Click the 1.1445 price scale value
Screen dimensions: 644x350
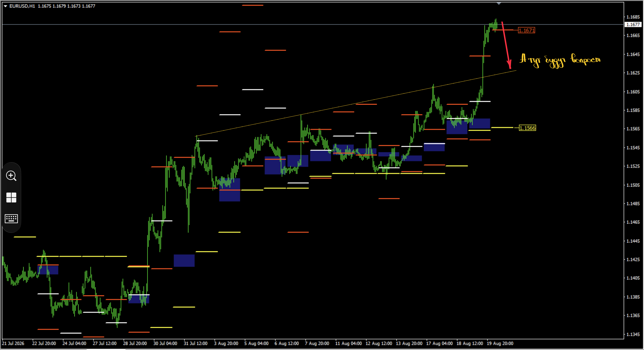point(633,241)
